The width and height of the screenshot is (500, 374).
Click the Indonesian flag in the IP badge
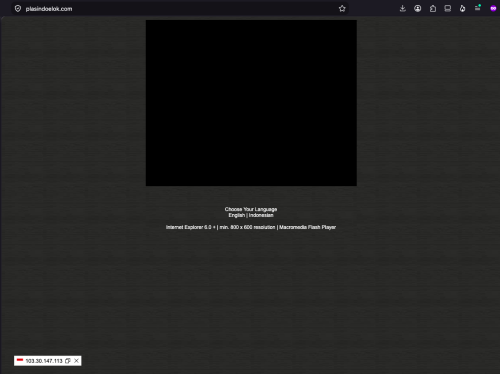(20, 360)
